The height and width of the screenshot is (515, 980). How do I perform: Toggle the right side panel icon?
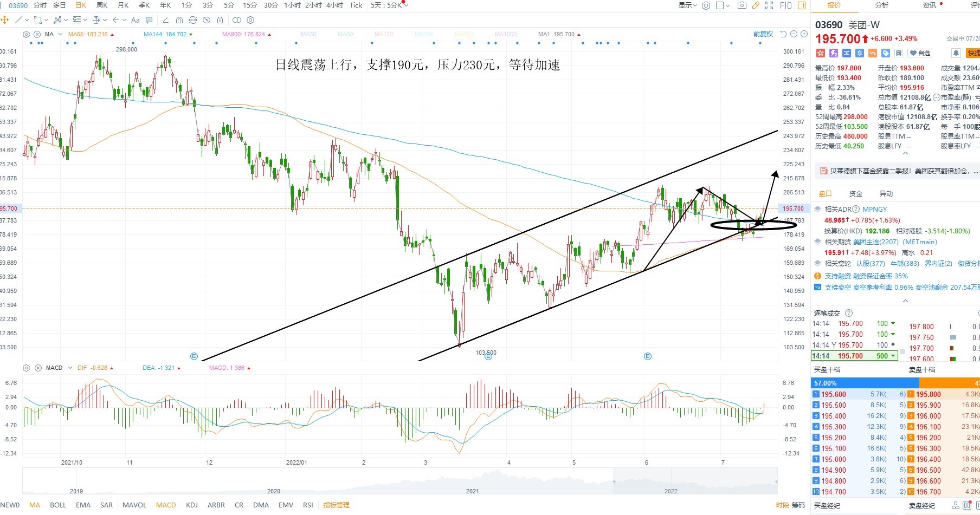pyautogui.click(x=802, y=5)
